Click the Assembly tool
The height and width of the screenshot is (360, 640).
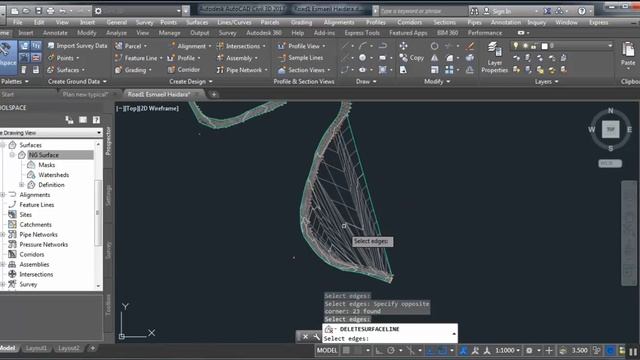237,58
